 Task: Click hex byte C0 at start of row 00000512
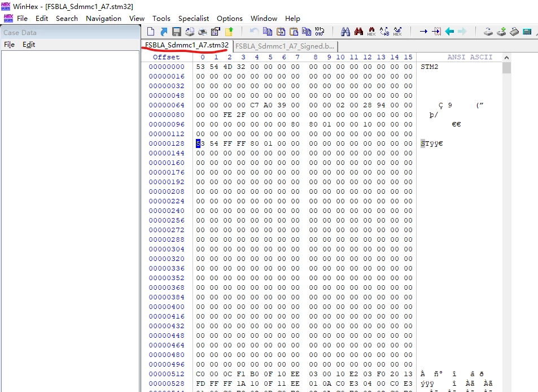pos(200,374)
